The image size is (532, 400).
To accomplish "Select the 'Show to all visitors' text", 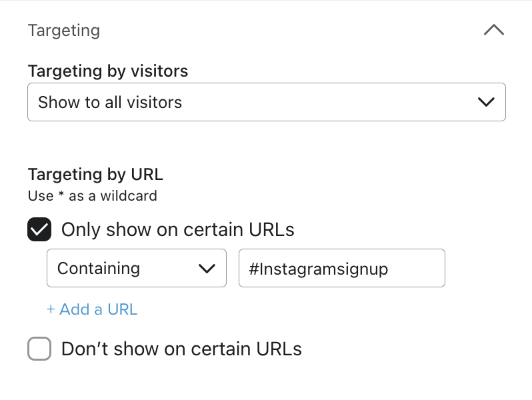I will click(110, 103).
